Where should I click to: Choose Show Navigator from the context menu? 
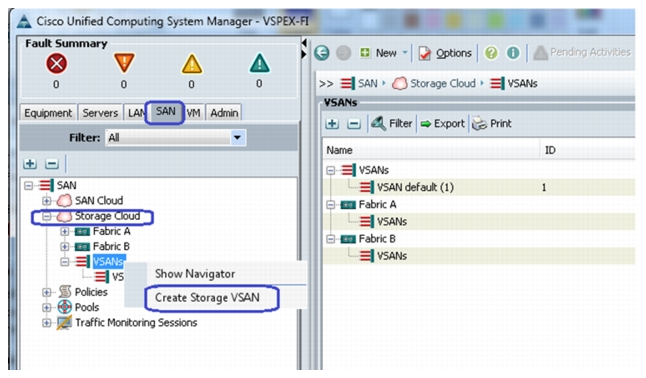coord(195,274)
